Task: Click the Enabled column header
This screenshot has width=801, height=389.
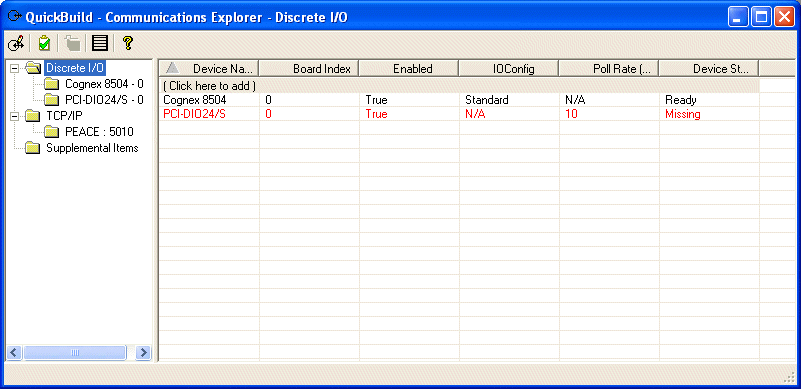Action: (x=409, y=68)
